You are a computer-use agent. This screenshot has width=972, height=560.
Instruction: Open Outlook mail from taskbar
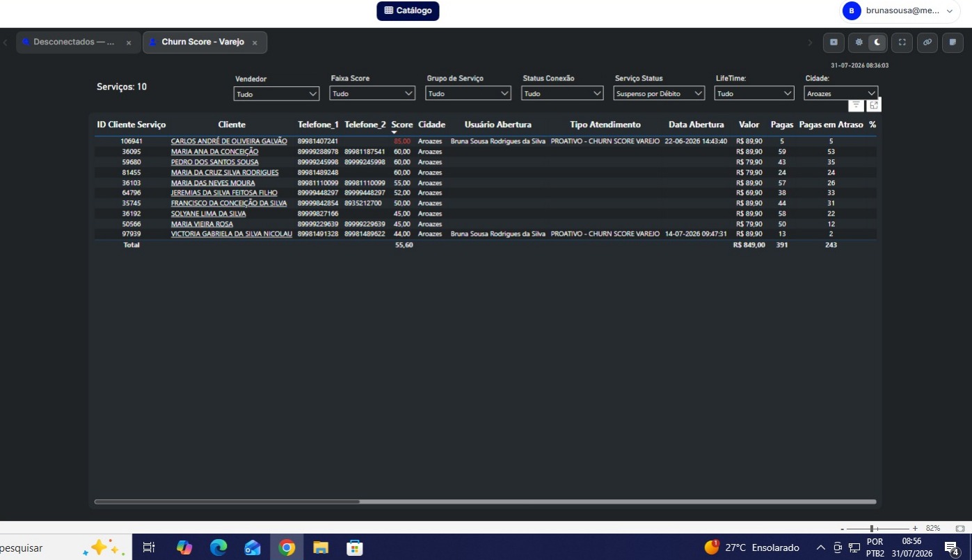coord(253,547)
